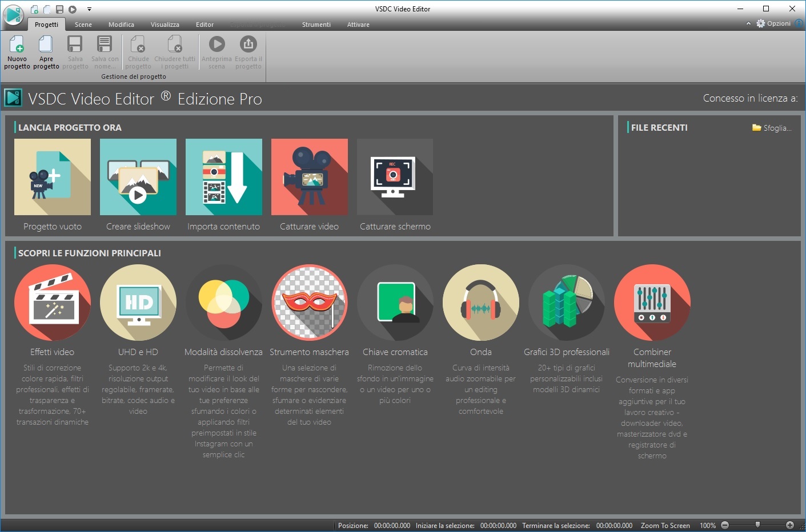Click the Onda feature label
Screen dimensions: 806x532
(481, 352)
